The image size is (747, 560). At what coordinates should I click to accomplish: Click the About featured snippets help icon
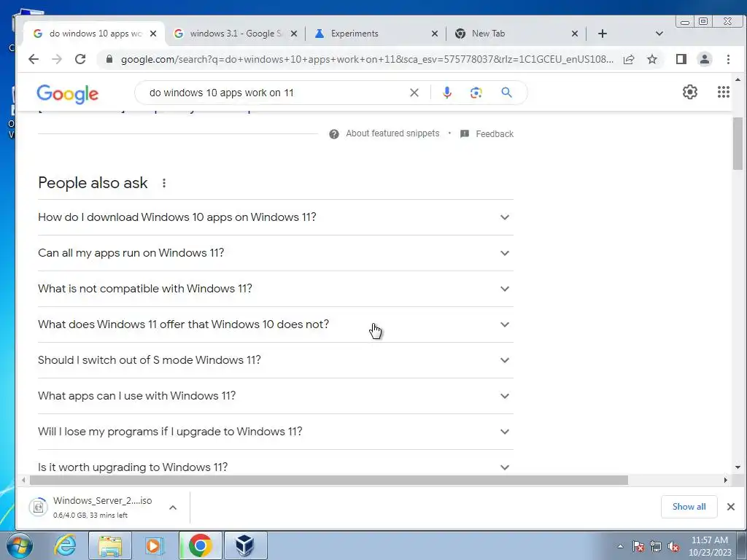pos(334,134)
